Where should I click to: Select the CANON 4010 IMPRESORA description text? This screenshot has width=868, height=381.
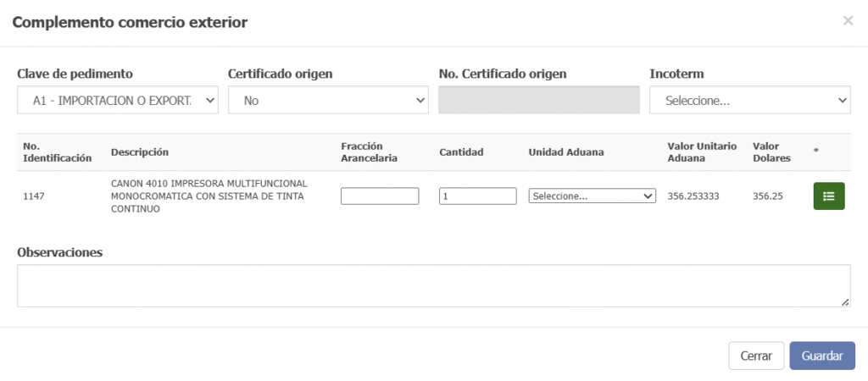209,196
